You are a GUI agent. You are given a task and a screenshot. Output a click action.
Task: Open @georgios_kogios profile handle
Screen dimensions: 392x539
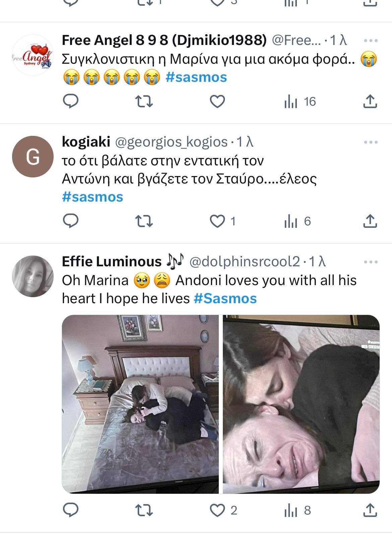(171, 142)
